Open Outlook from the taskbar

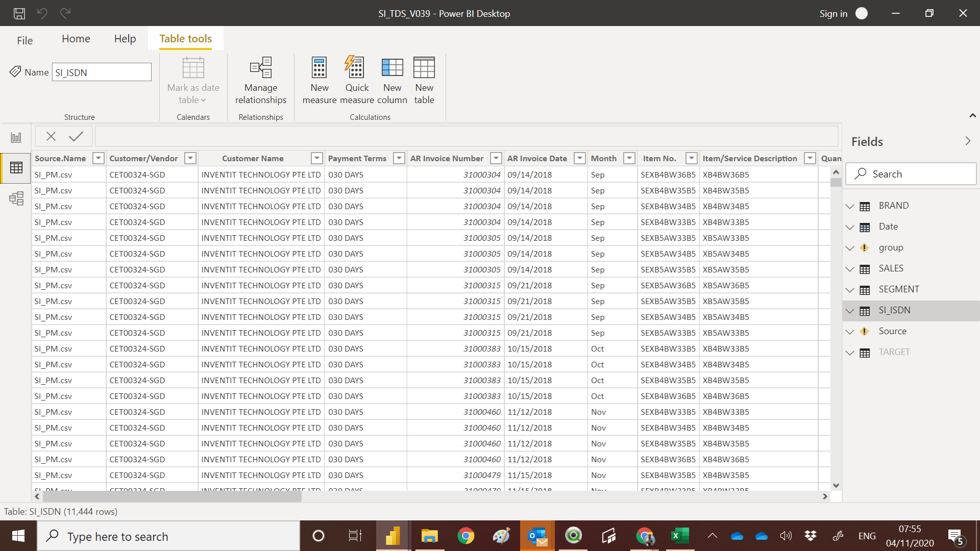tap(537, 536)
